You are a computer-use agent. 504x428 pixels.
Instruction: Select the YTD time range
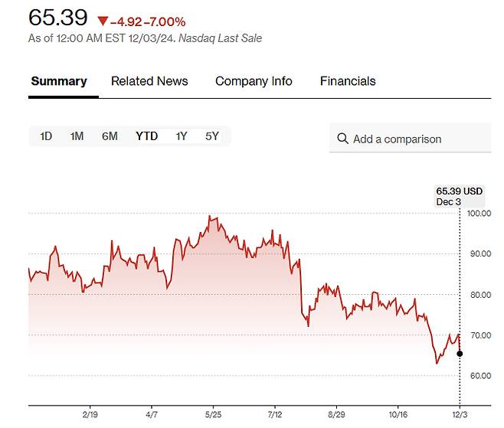pyautogui.click(x=146, y=136)
